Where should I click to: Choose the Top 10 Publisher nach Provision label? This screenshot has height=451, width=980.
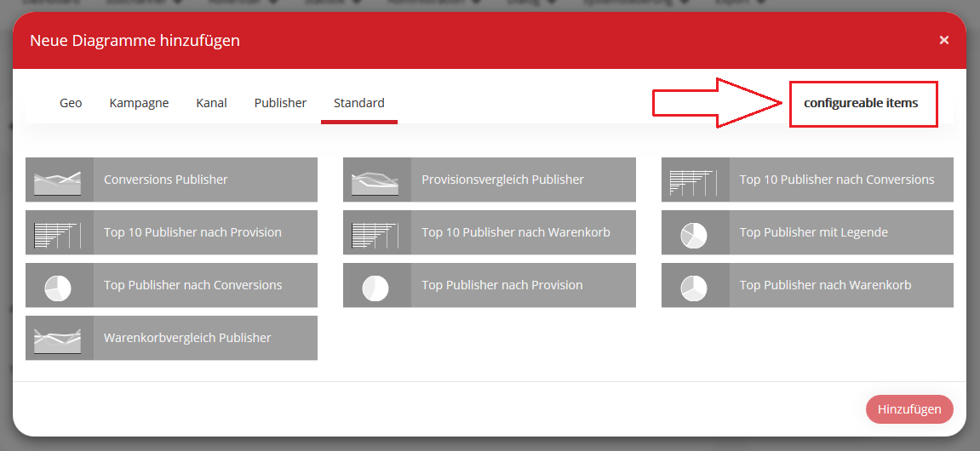tap(192, 232)
